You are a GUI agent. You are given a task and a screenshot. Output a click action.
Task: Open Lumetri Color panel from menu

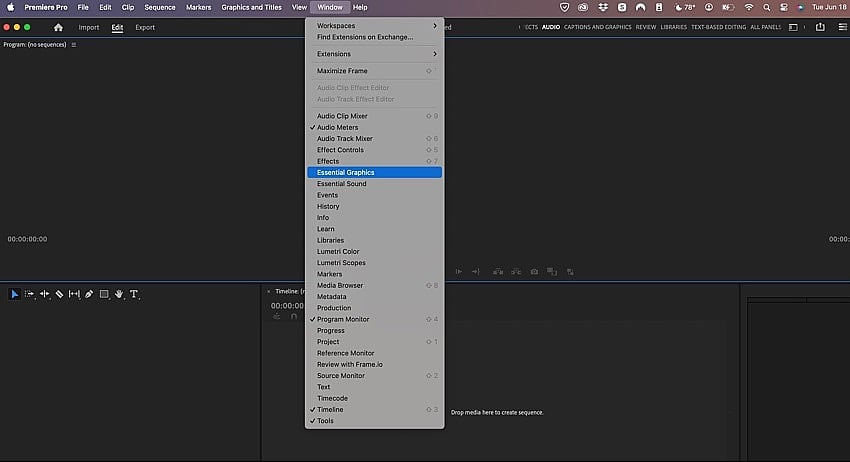point(338,252)
